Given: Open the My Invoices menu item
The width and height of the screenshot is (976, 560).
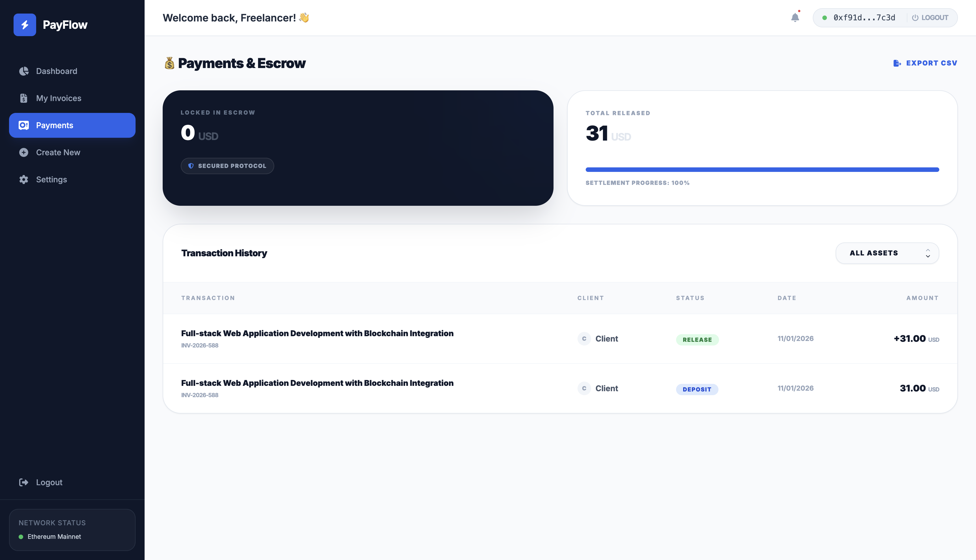Looking at the screenshot, I should click(x=58, y=99).
